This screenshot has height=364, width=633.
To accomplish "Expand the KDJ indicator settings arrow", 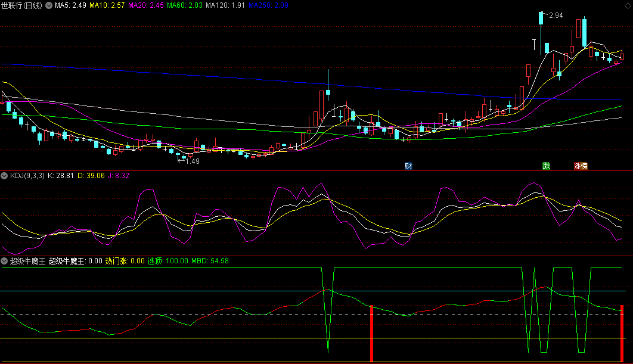I will [5, 176].
